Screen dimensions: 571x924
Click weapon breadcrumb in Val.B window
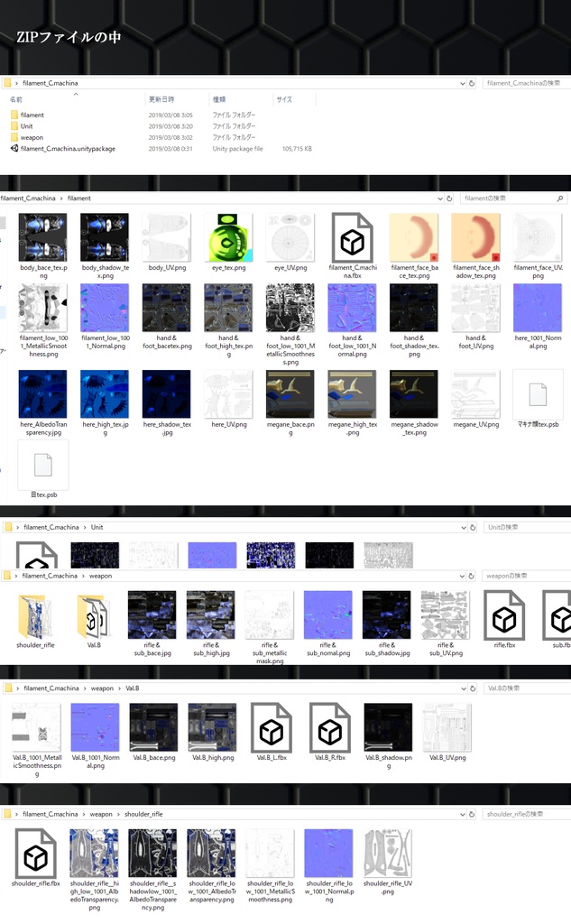(102, 688)
